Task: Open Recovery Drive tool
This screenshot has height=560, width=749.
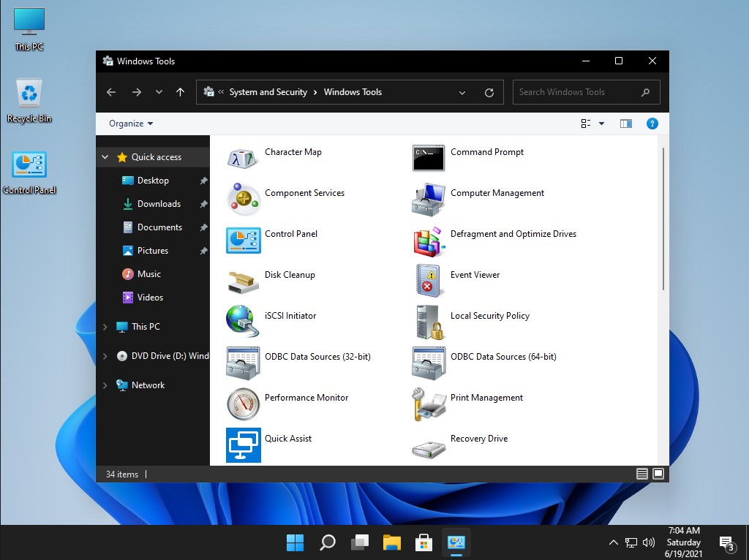Action: (479, 439)
